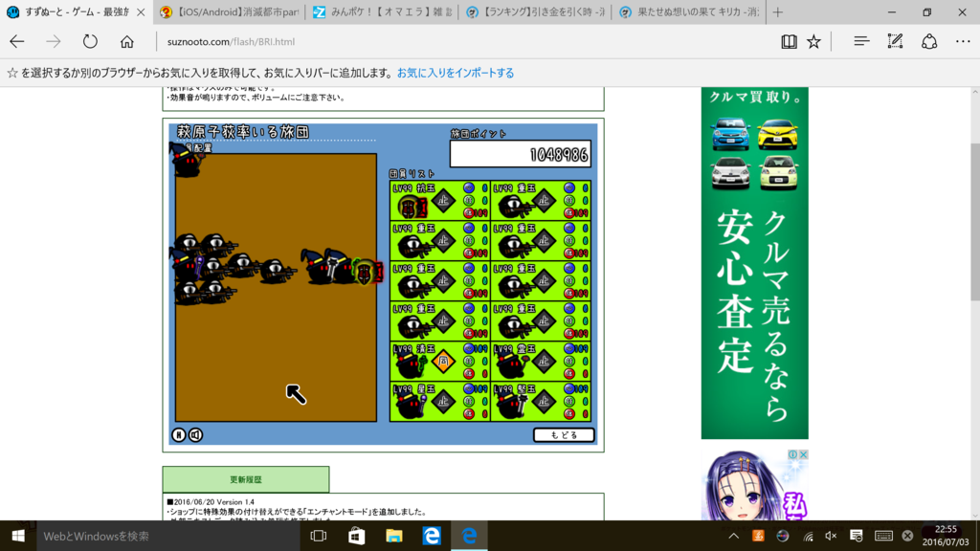Click the 団員リスト heading
The height and width of the screenshot is (551, 980).
(412, 174)
